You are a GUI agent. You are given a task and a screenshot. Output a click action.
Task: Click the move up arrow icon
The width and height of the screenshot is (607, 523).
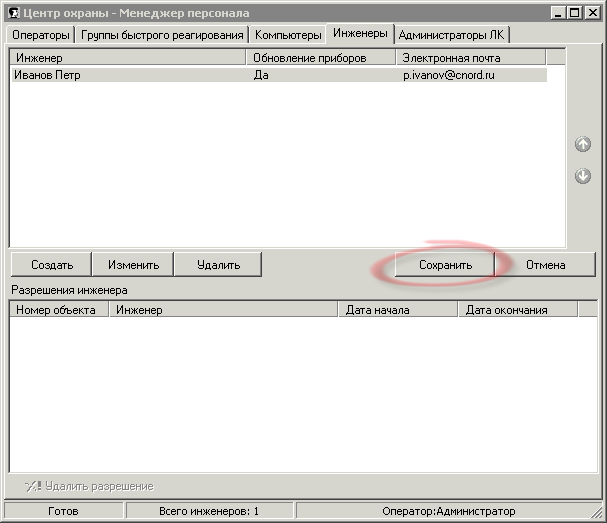click(x=583, y=144)
